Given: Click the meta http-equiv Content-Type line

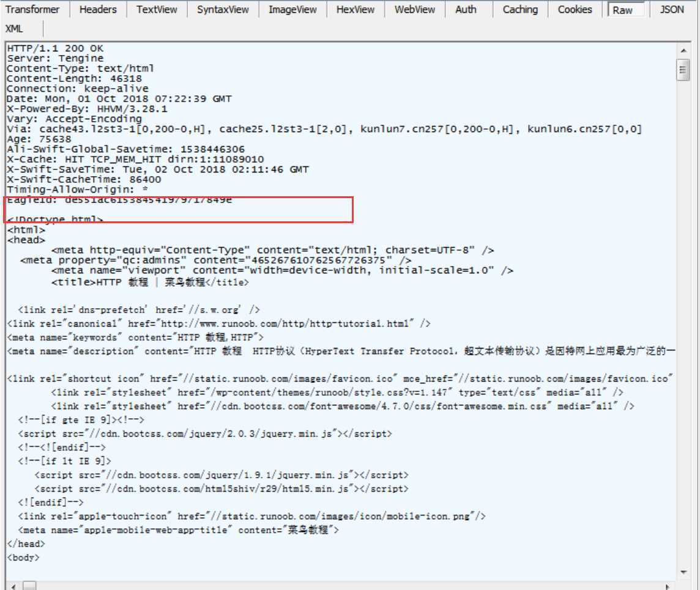Looking at the screenshot, I should [273, 250].
